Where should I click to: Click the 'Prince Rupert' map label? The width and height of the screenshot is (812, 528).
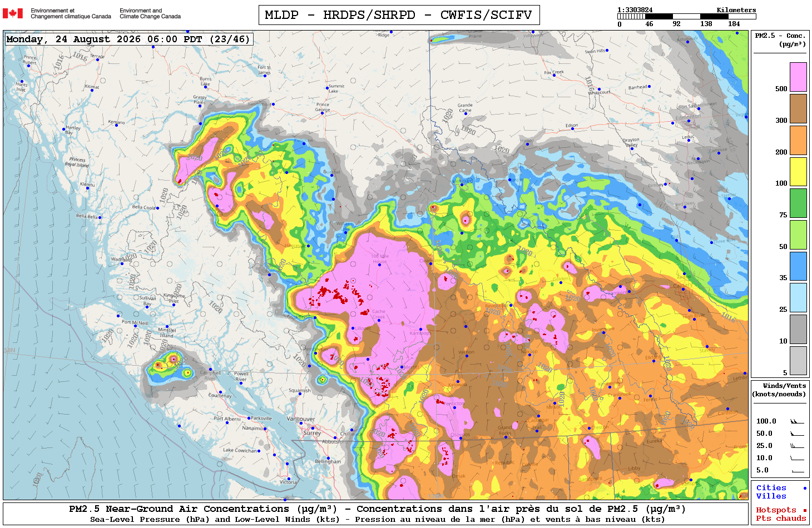click(x=30, y=60)
